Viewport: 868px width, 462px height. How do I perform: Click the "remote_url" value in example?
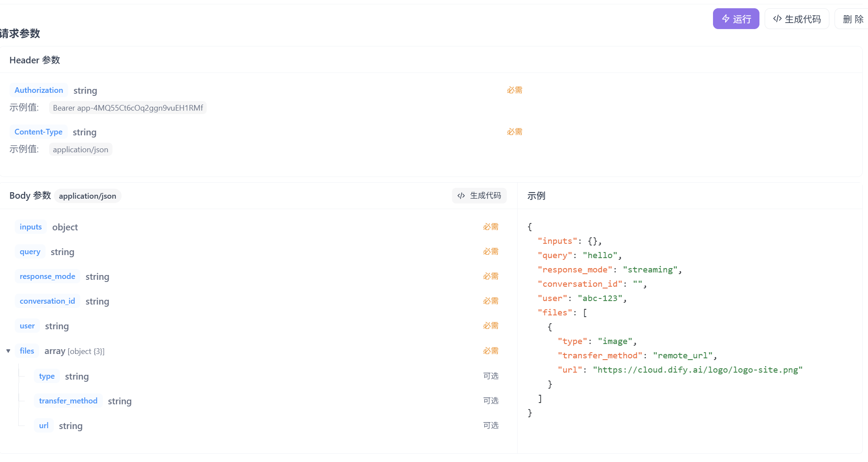point(683,356)
